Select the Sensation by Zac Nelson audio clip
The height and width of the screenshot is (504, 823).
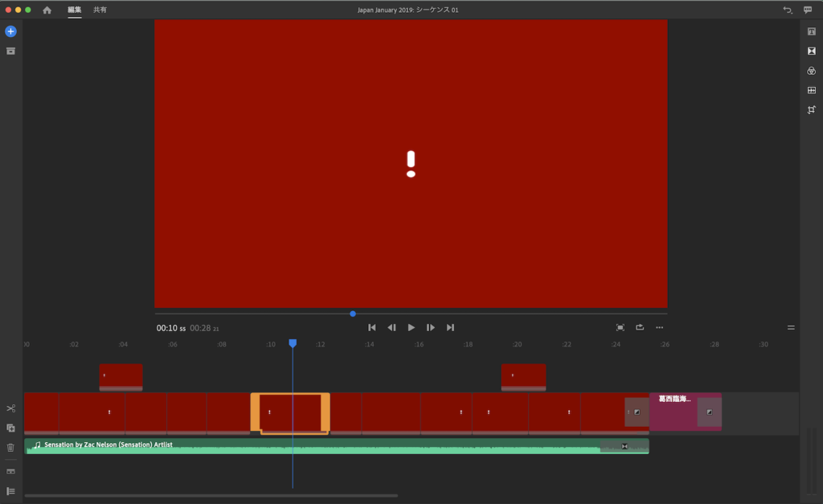pos(321,446)
